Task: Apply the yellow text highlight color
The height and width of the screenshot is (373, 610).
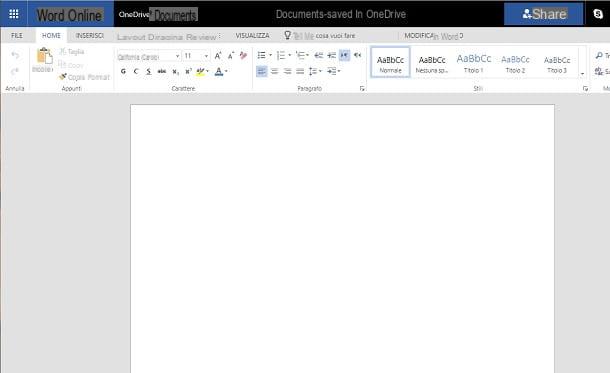Action: click(200, 71)
